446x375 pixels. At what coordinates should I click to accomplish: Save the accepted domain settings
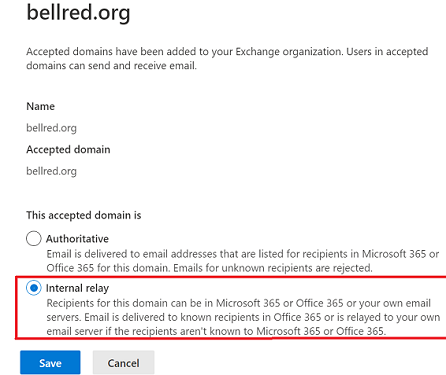coord(50,362)
